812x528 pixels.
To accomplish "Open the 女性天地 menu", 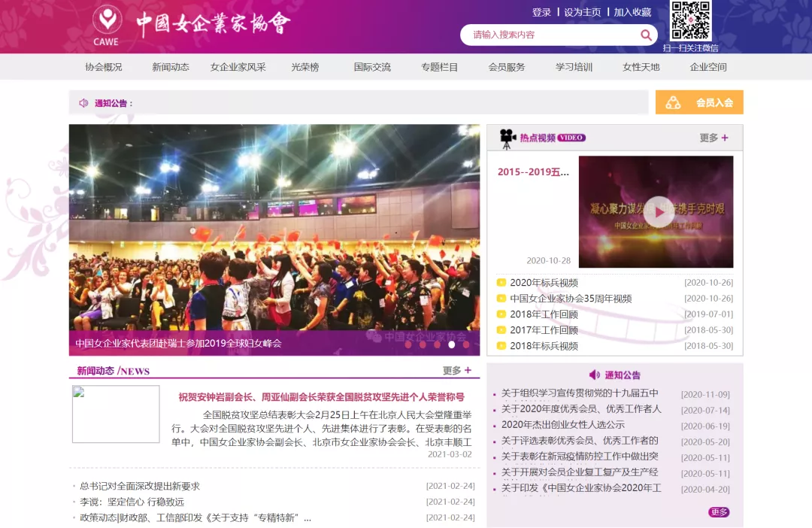I will pyautogui.click(x=641, y=67).
